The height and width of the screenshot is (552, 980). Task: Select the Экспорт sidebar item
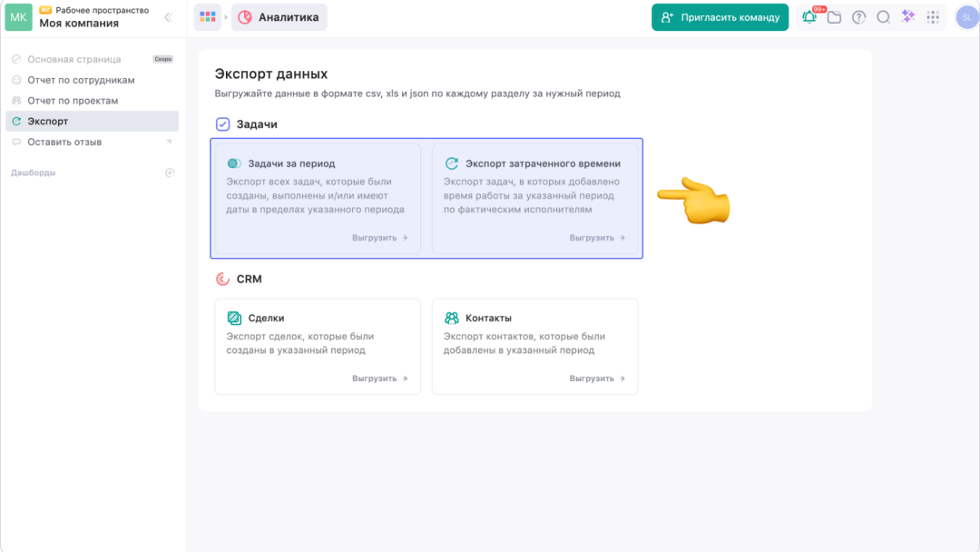(47, 122)
